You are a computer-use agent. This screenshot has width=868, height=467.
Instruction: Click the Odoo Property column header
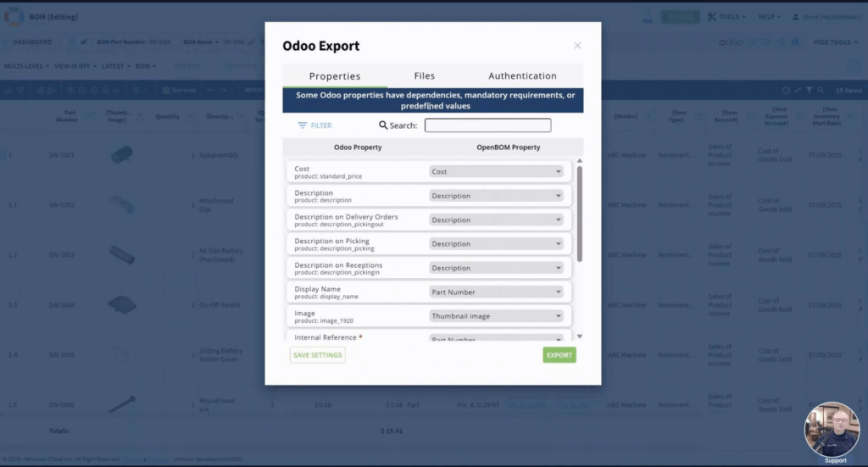[358, 147]
